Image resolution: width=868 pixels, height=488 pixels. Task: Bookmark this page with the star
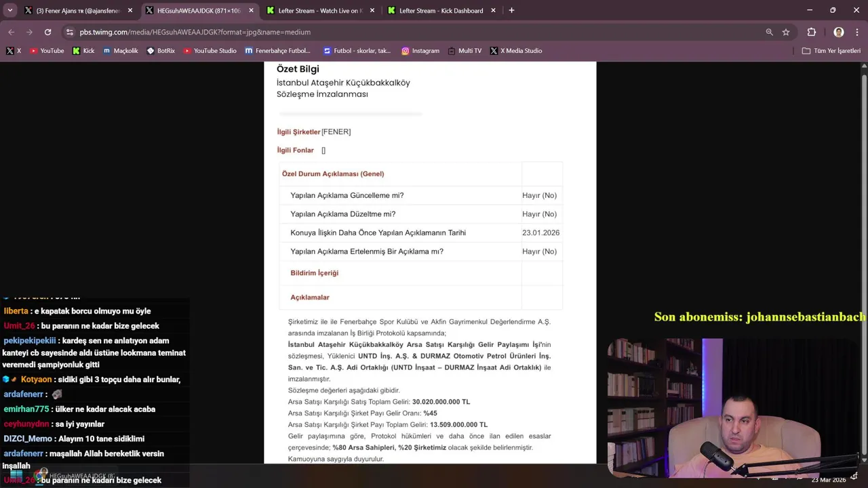(x=786, y=32)
